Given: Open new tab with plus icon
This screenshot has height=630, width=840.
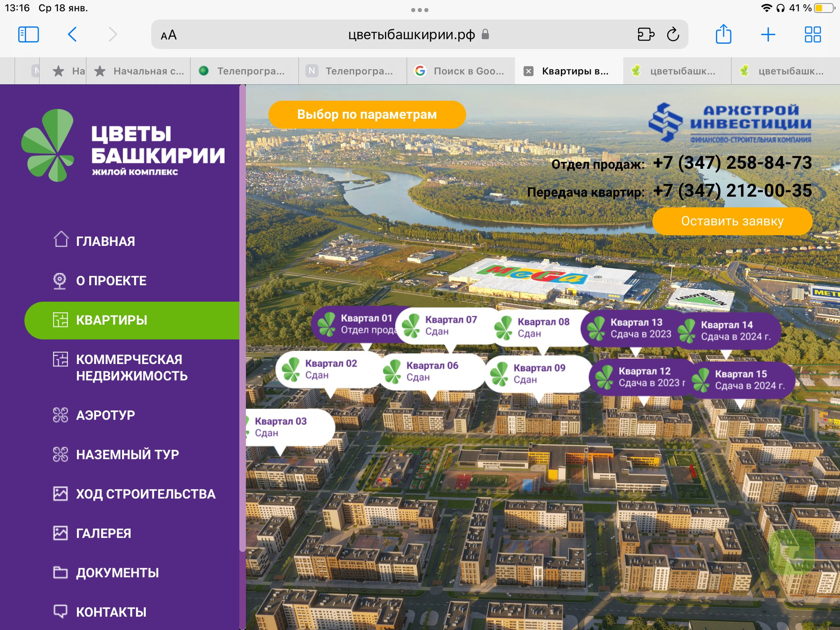Looking at the screenshot, I should [x=768, y=34].
